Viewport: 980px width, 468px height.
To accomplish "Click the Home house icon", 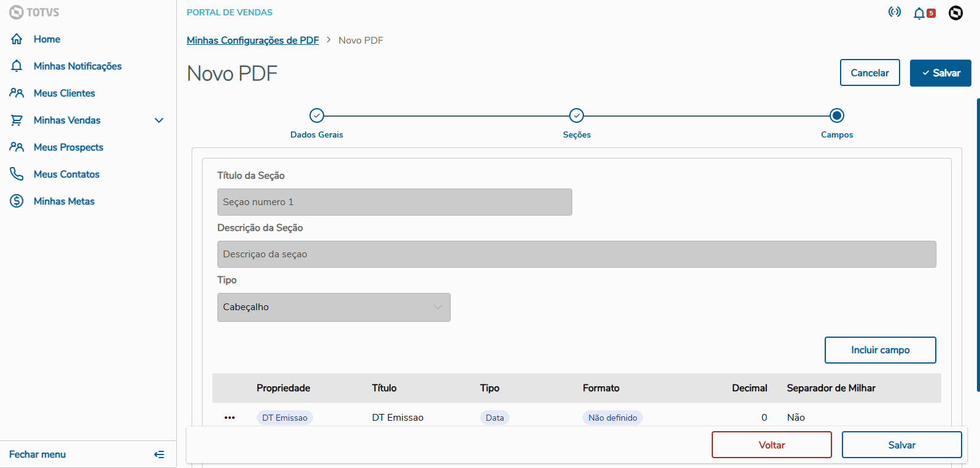I will click(17, 39).
